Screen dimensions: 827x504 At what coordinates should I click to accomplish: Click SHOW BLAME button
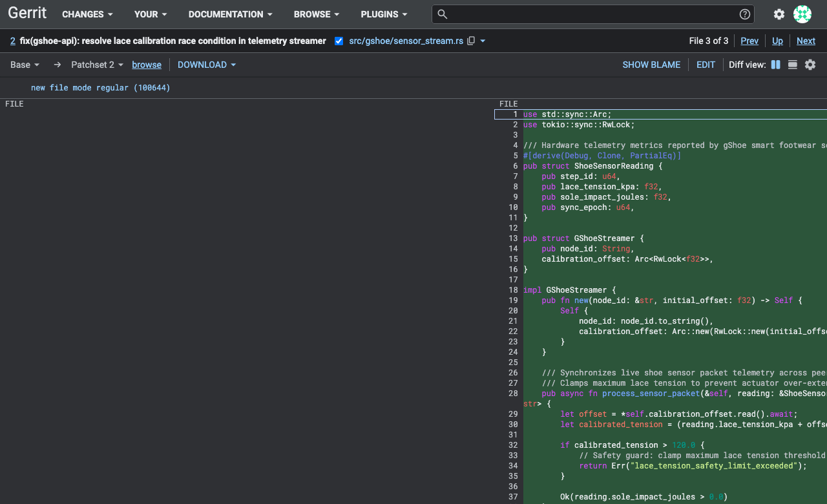click(651, 65)
